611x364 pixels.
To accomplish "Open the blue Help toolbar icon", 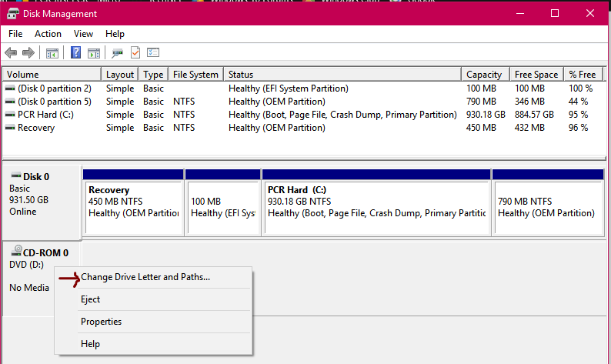I will click(x=75, y=52).
